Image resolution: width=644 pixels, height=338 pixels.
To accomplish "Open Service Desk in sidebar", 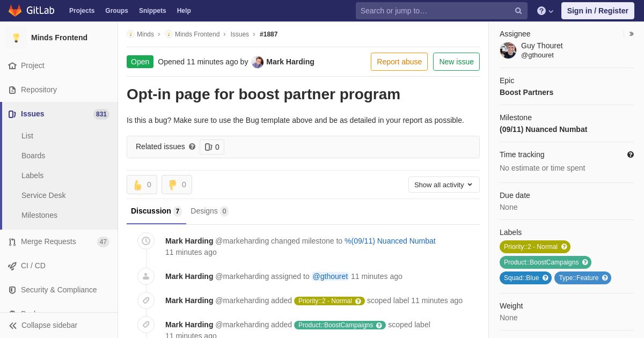I will coord(43,195).
